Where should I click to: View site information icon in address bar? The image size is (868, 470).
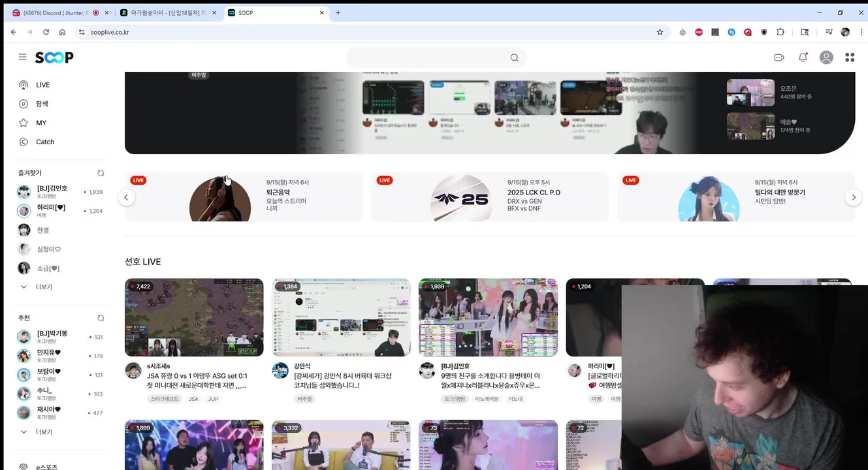(82, 32)
